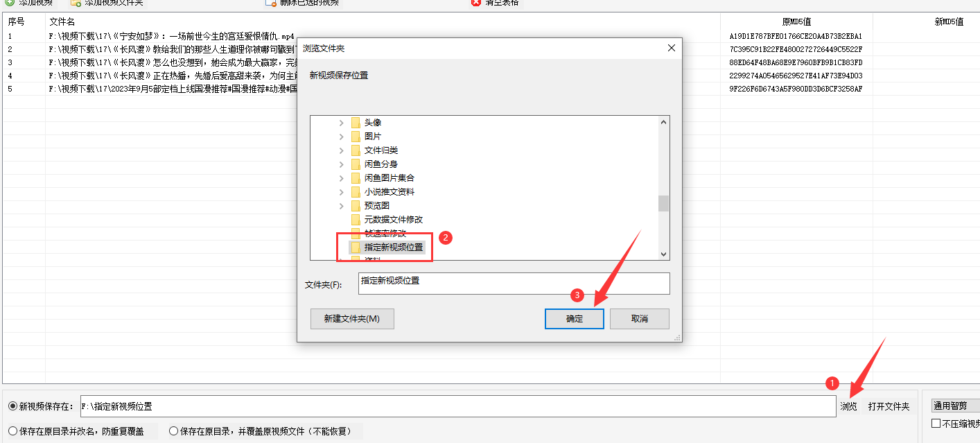
Task: Choose save in original directory with rename
Action: pos(12,431)
